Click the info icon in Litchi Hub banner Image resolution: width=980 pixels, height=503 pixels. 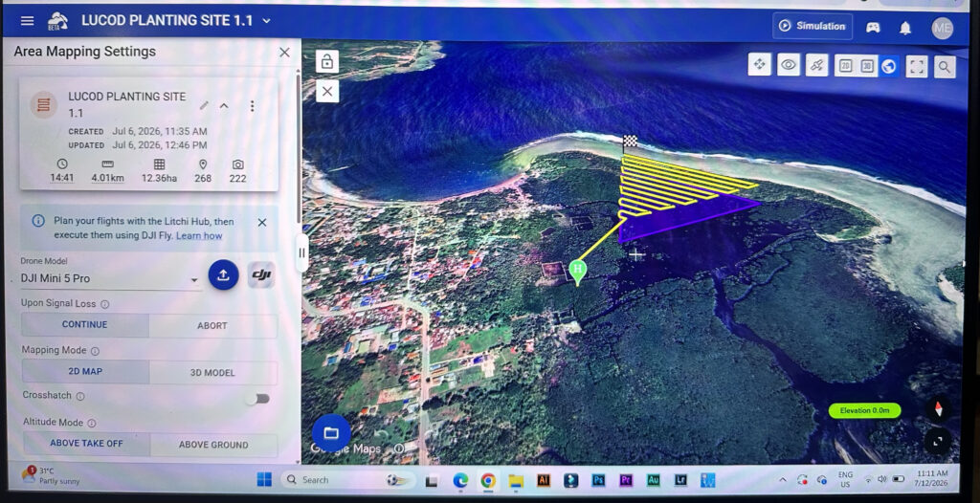pyautogui.click(x=38, y=221)
